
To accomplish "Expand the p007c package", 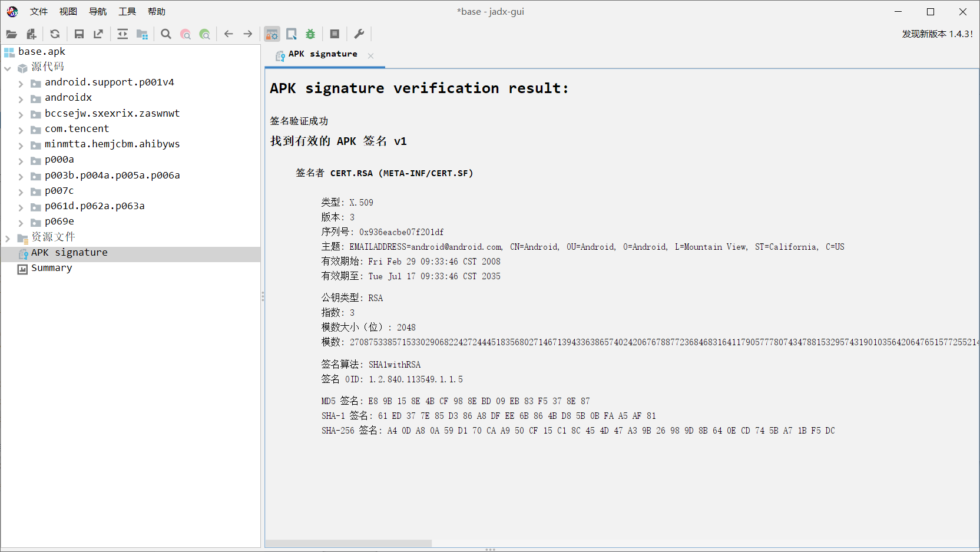I will 21,192.
